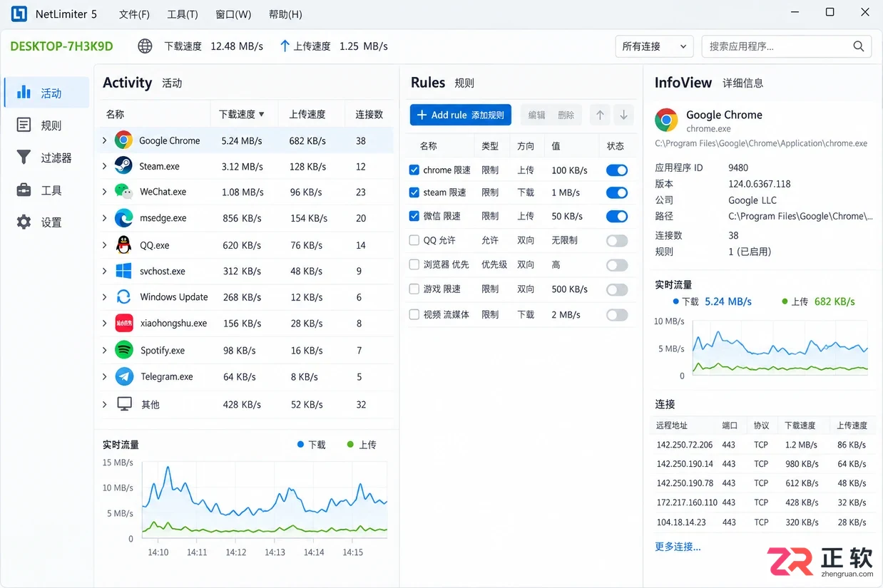Click the search magnifier icon
The image size is (883, 588).
coord(859,46)
